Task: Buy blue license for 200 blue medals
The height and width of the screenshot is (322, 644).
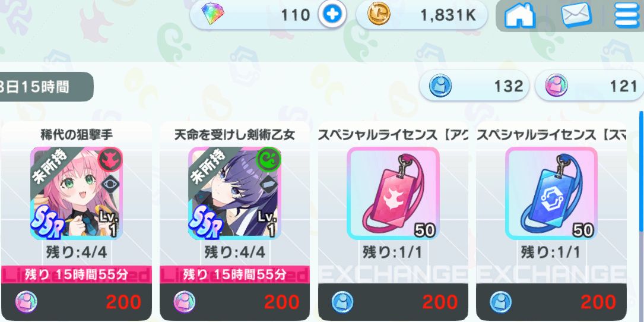Action: (551, 302)
